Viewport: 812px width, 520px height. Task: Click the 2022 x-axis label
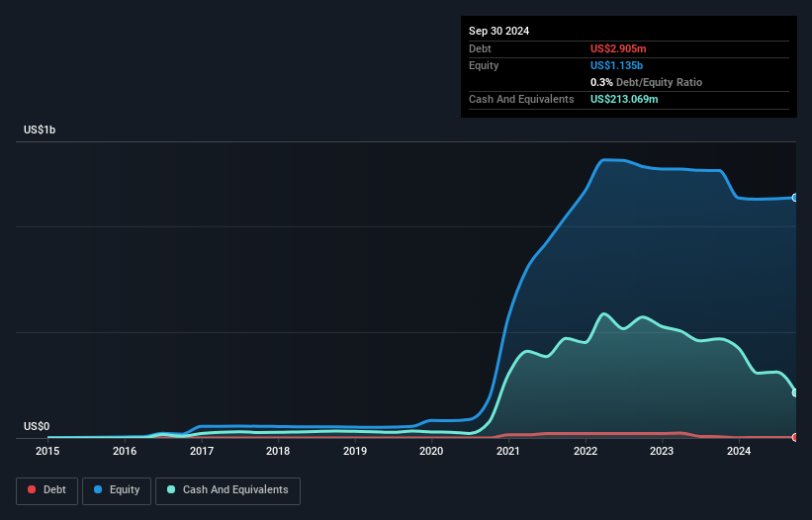point(586,451)
